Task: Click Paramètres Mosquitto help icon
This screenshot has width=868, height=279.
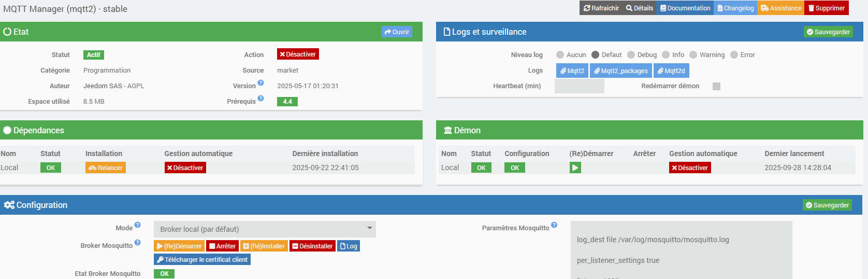Action: coord(554,225)
